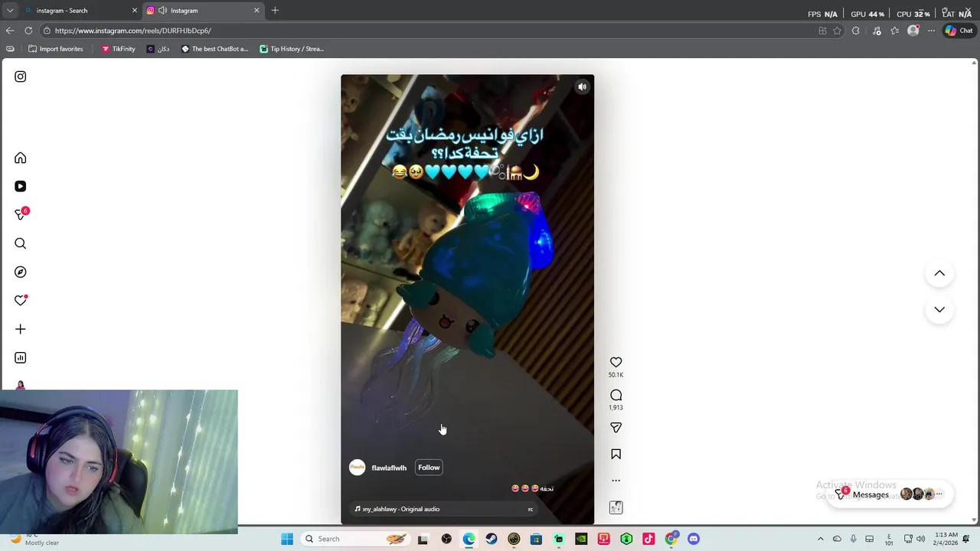Open the clock showing 1:13 AM
The width and height of the screenshot is (980, 551).
[946, 539]
